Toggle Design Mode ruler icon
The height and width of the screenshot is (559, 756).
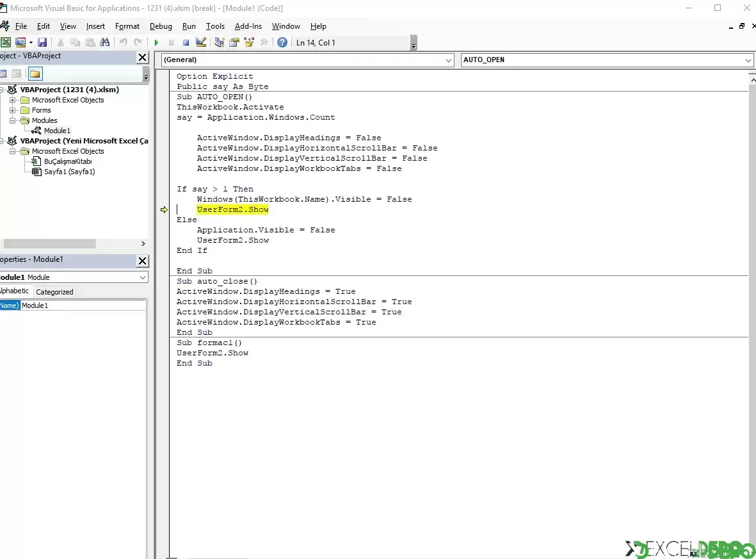(200, 42)
